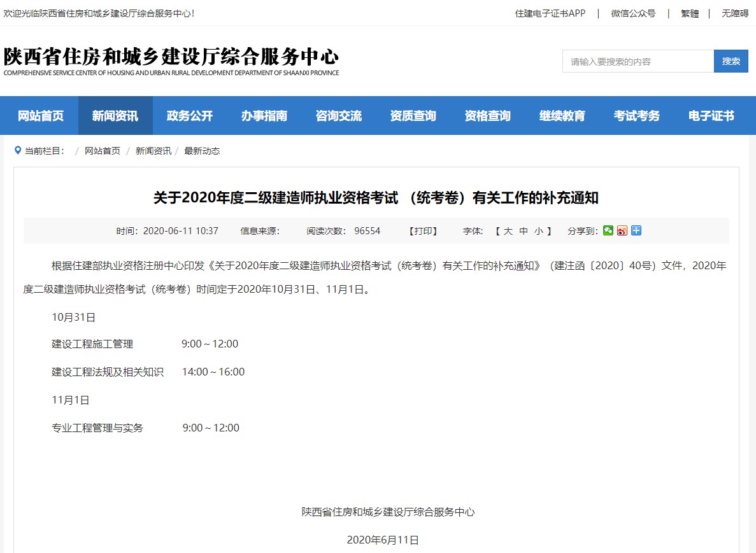Share the article to WeChat
756x553 pixels.
[x=608, y=230]
